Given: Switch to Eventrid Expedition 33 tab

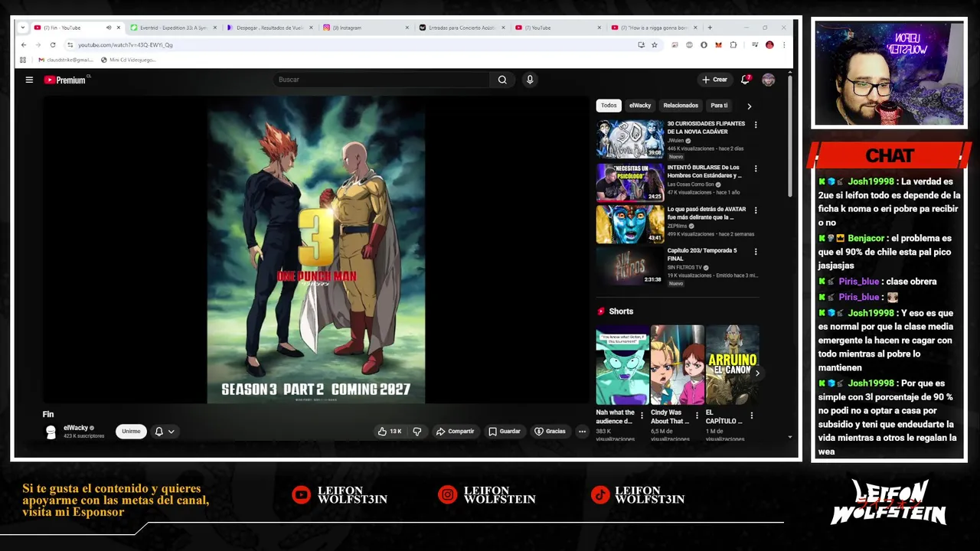Looking at the screenshot, I should 173,28.
